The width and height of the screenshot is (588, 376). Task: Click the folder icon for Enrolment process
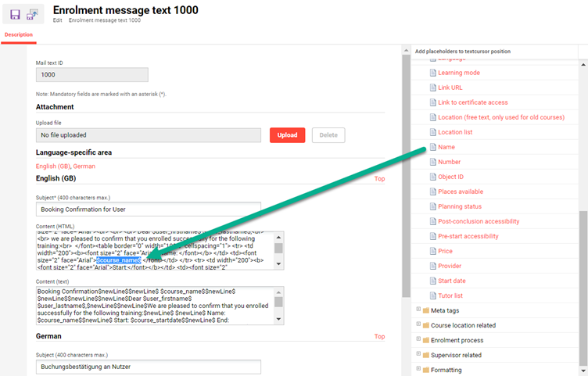point(426,340)
